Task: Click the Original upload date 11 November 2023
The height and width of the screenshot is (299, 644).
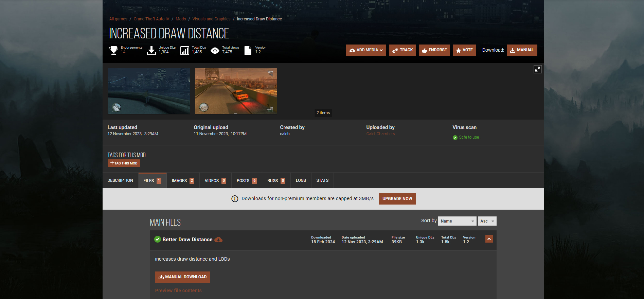Action: click(x=220, y=134)
